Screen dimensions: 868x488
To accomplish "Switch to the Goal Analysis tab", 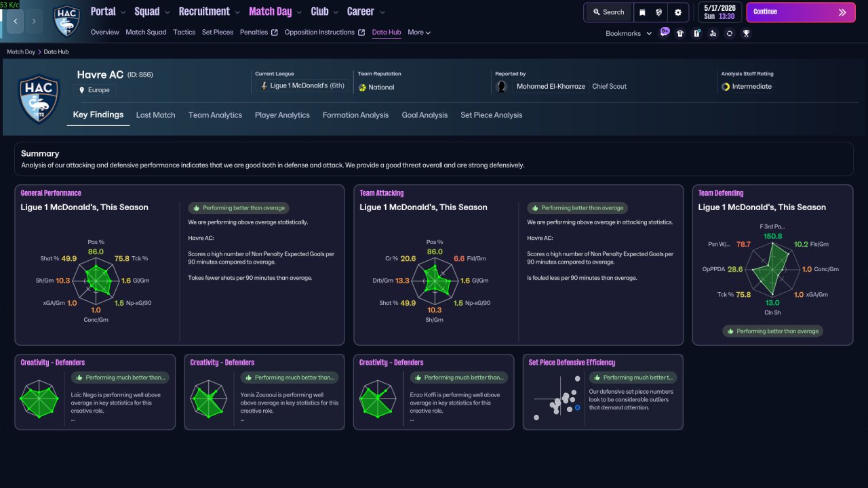I will [425, 115].
